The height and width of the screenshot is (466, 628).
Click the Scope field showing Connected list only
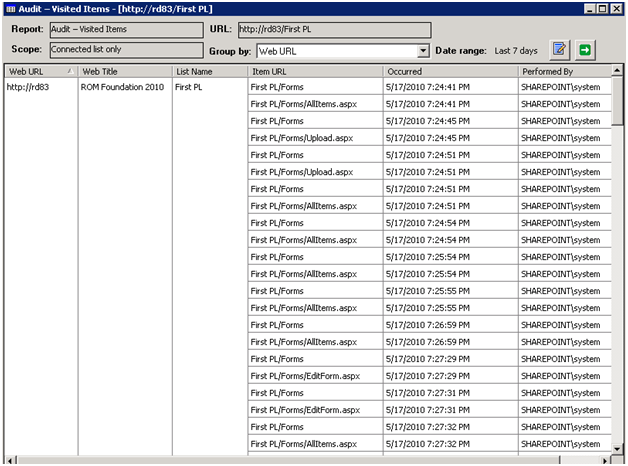pos(126,48)
